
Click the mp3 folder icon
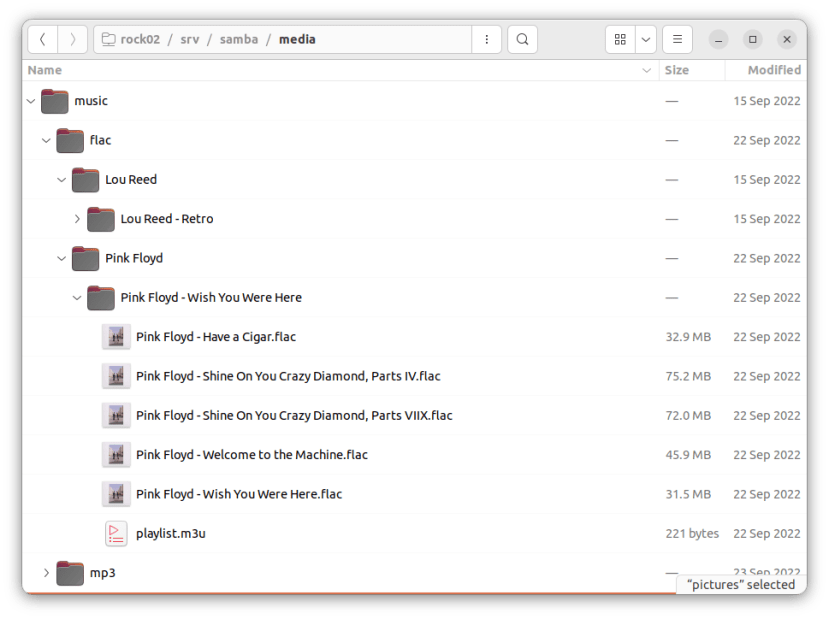click(x=70, y=573)
